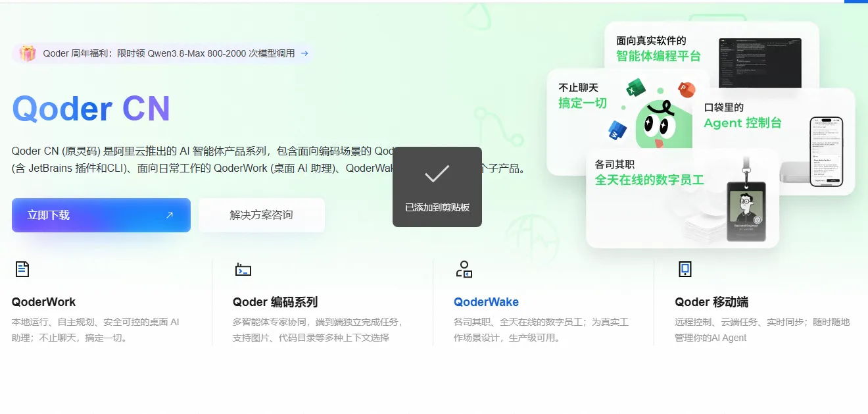Open the Qoder 编码系列 heading
Viewport: 868px width, 414px height.
coord(275,302)
